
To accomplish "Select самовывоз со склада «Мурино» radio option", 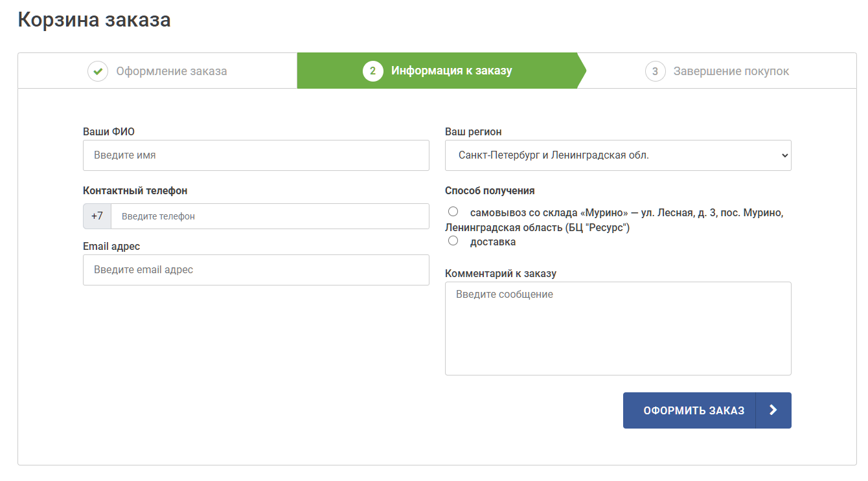I will [x=453, y=212].
